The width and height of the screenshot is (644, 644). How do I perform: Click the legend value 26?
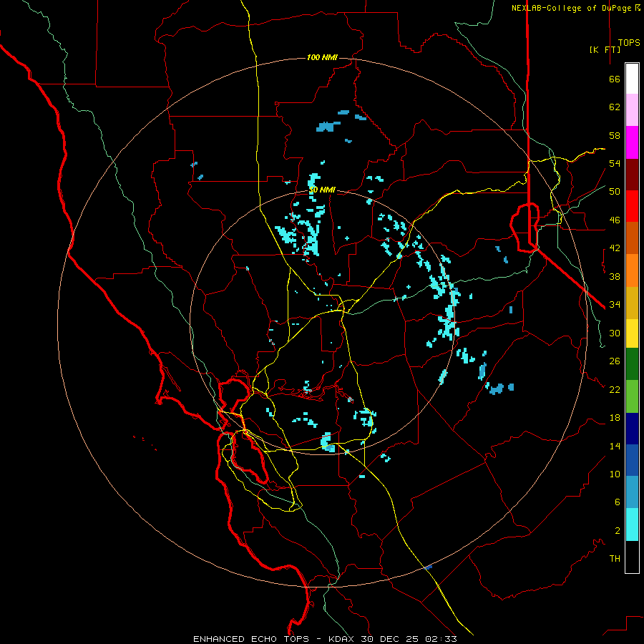(x=615, y=361)
